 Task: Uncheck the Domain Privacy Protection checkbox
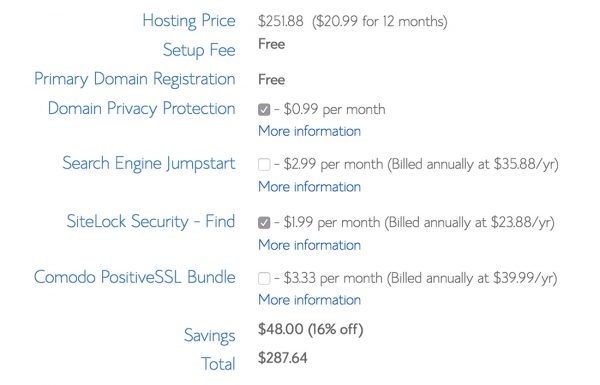264,110
